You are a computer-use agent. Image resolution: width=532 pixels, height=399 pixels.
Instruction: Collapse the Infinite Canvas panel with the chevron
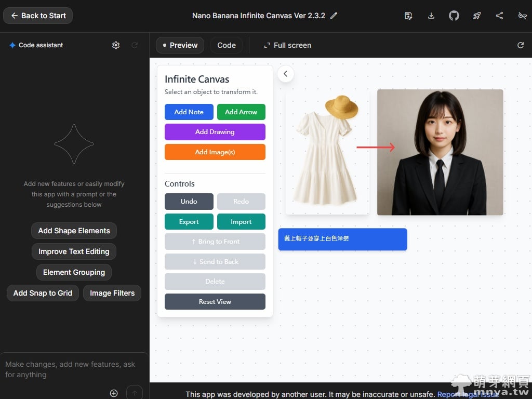285,74
